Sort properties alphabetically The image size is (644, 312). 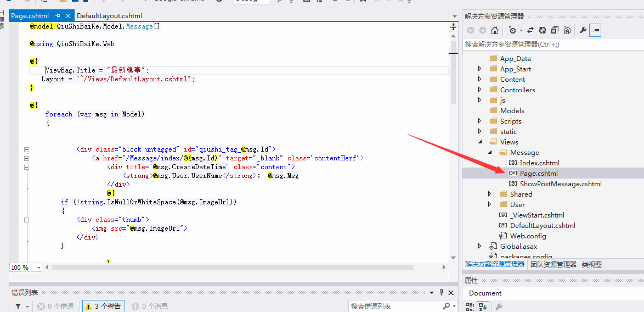coord(483,307)
